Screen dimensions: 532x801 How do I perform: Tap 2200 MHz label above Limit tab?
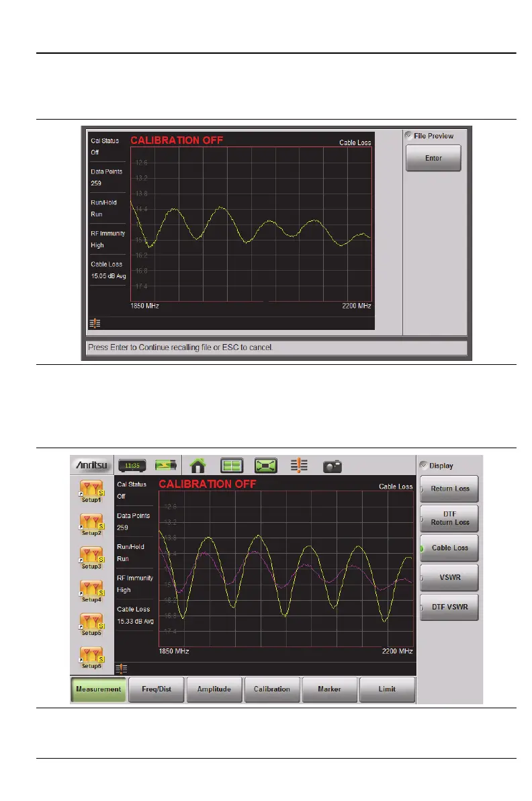point(397,651)
